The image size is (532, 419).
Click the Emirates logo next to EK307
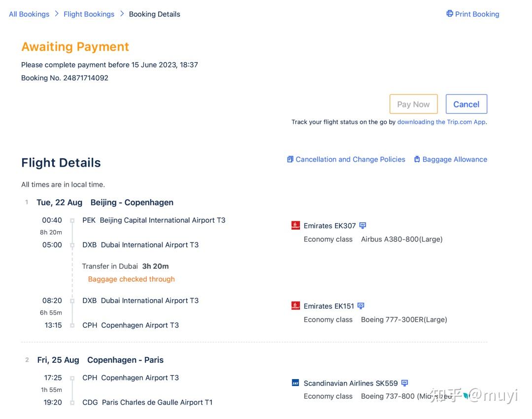click(x=296, y=226)
